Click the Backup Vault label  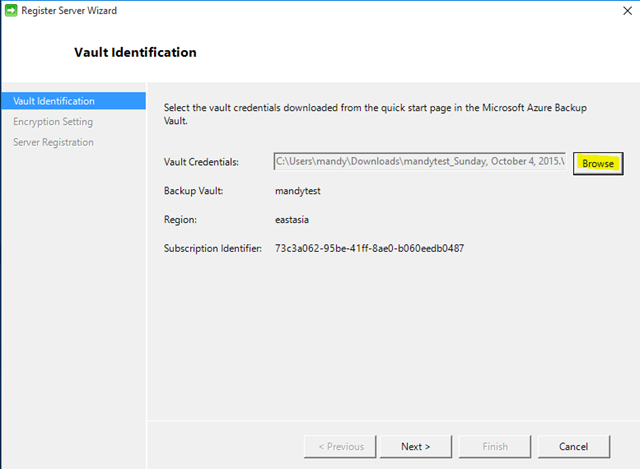click(193, 191)
